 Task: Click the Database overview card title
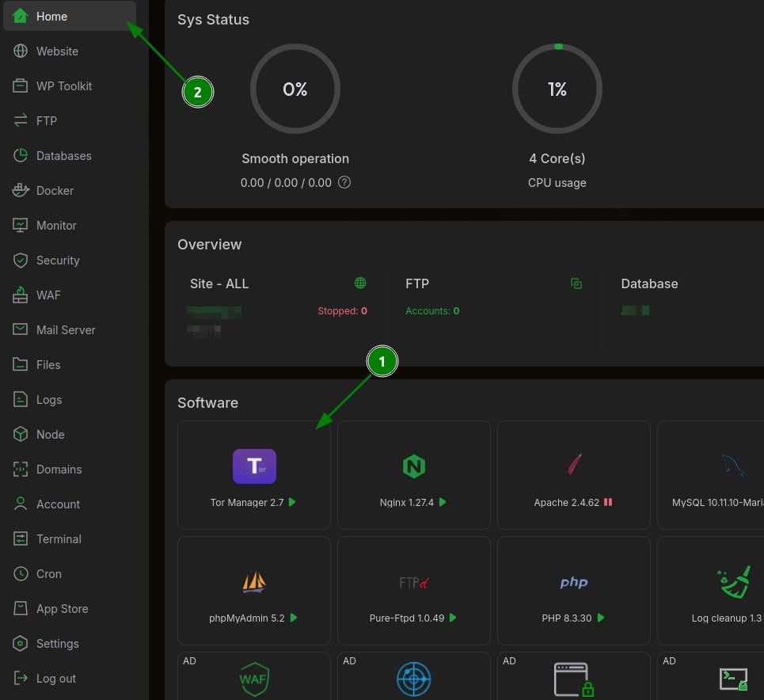(x=649, y=283)
